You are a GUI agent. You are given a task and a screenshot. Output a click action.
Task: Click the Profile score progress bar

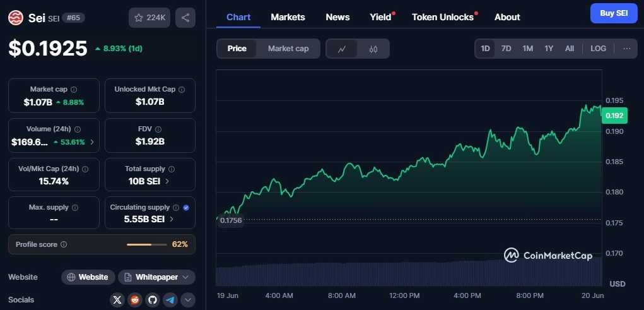click(147, 244)
